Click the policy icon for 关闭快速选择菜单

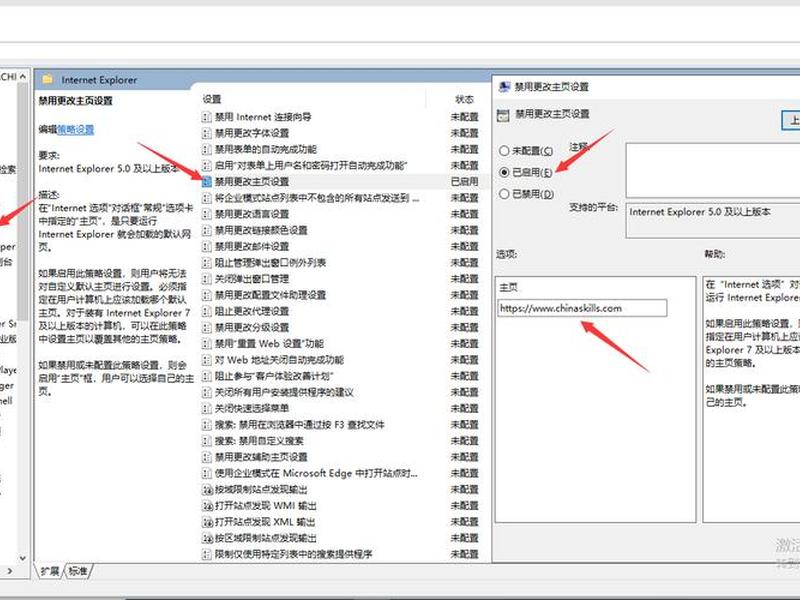tap(207, 409)
